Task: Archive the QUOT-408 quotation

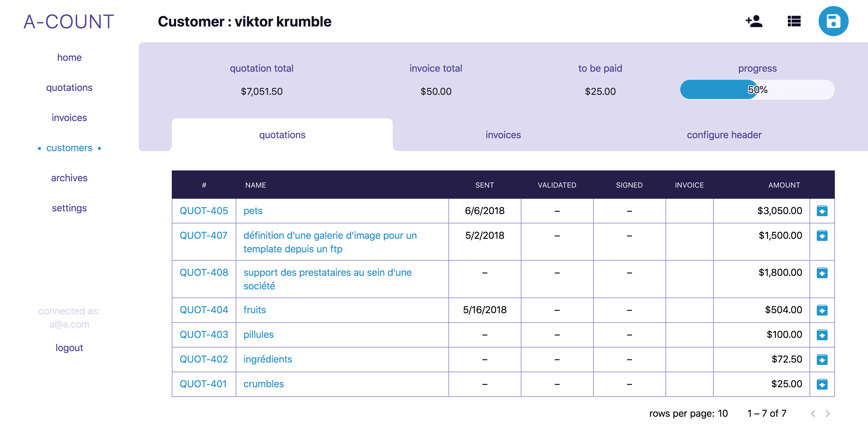Action: pos(822,273)
